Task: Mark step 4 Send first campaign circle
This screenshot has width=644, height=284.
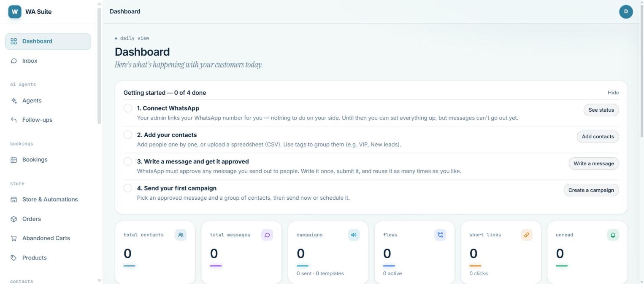Action: (x=128, y=188)
